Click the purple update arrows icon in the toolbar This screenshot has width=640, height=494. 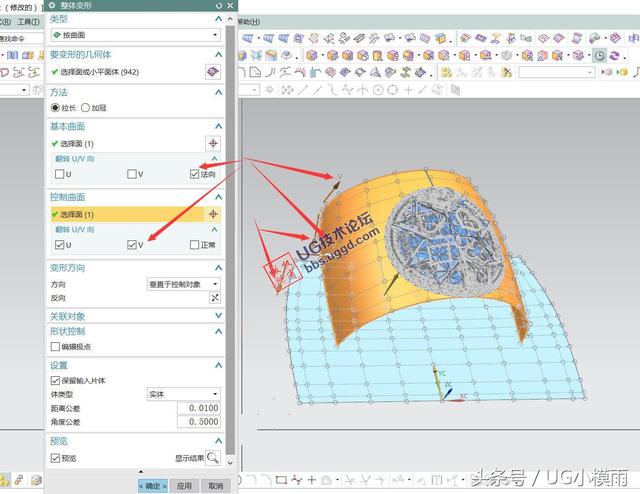(x=615, y=56)
